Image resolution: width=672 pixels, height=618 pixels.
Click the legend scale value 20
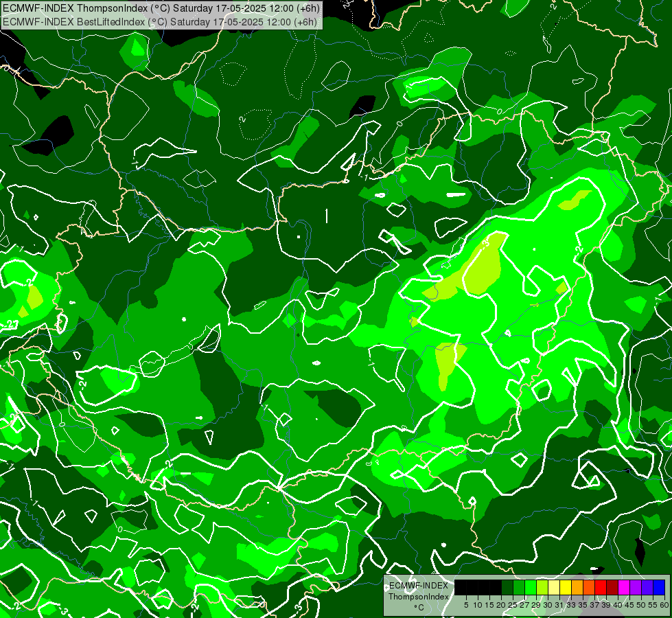[x=501, y=605]
